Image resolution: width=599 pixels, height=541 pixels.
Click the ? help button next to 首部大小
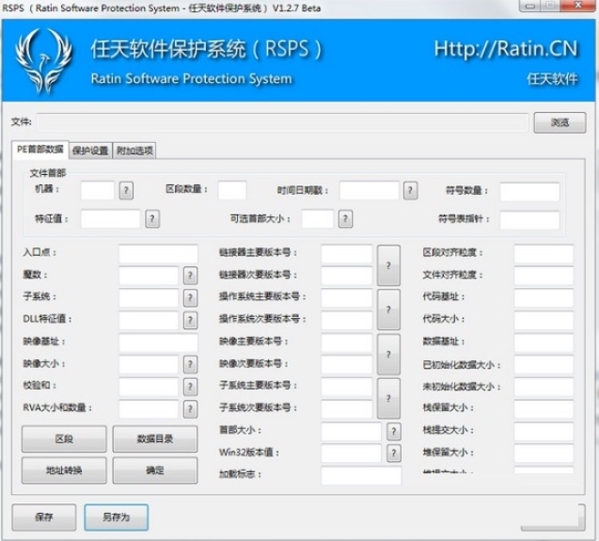coord(394,431)
